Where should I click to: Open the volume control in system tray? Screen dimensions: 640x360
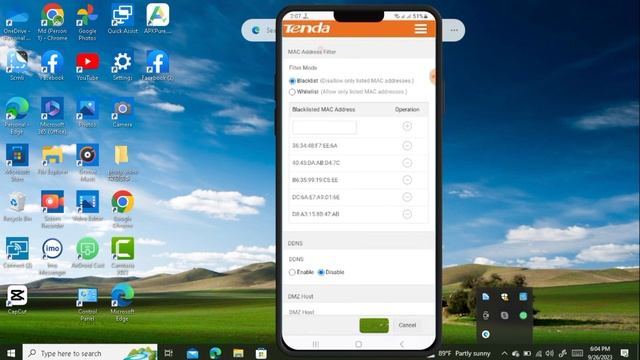pos(550,353)
